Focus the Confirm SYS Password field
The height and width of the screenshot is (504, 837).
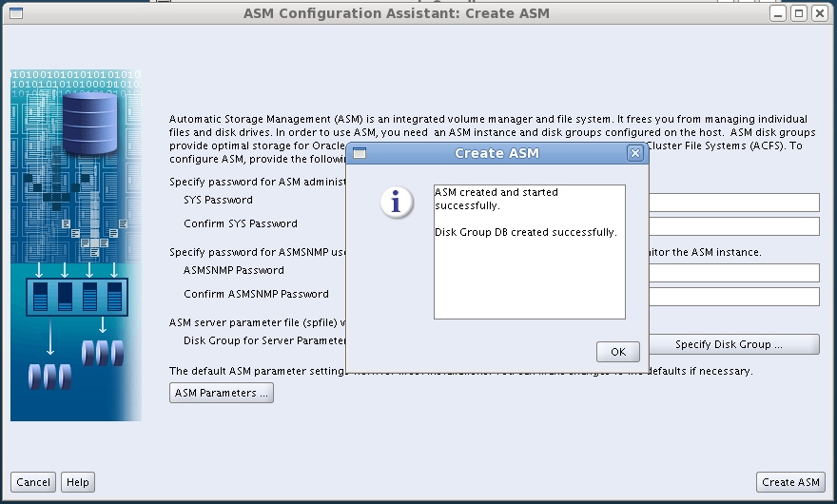pos(734,225)
